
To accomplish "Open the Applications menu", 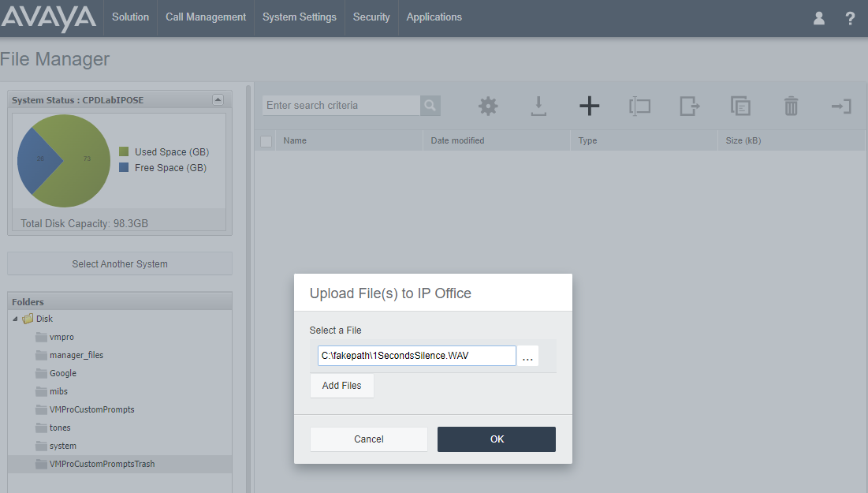I will 434,17.
